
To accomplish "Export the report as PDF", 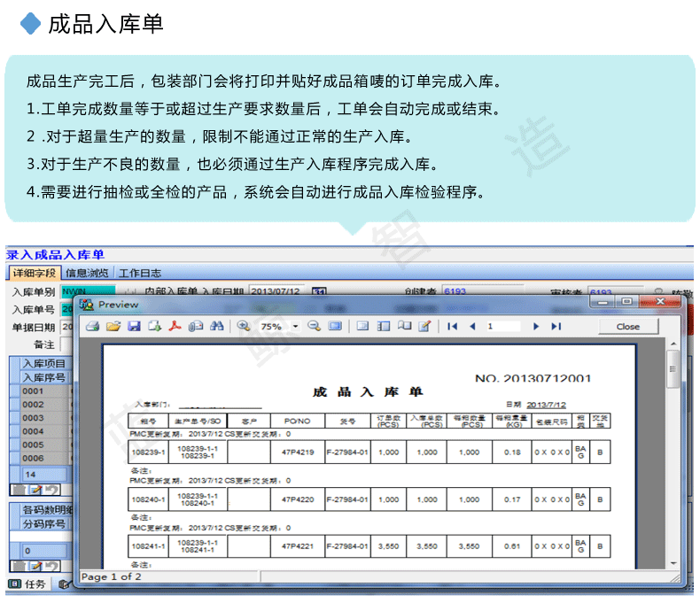I will pyautogui.click(x=175, y=327).
